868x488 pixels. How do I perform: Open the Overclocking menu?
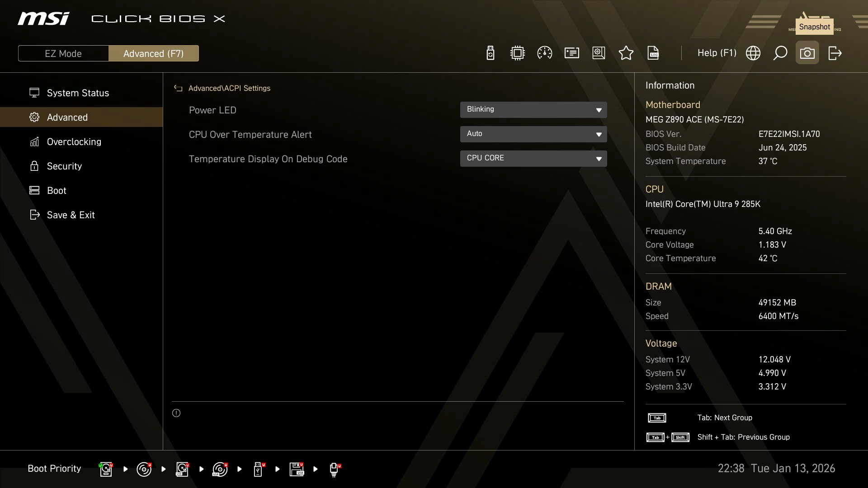click(74, 142)
